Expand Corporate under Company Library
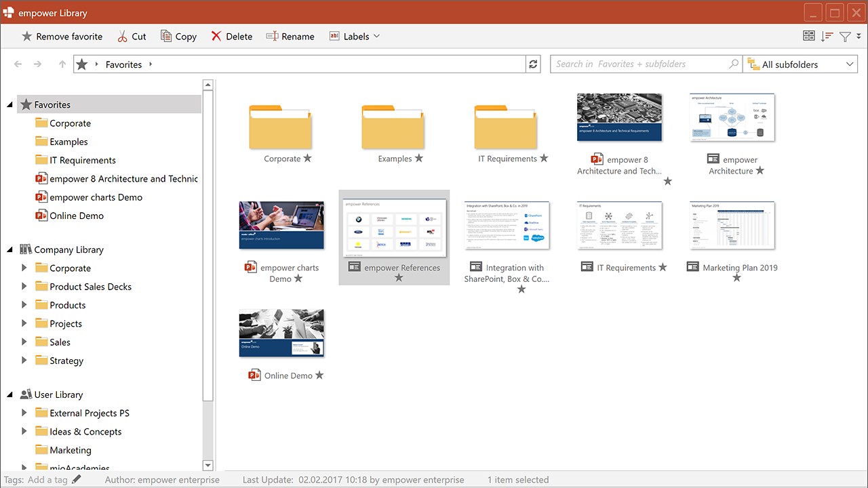 pyautogui.click(x=24, y=268)
